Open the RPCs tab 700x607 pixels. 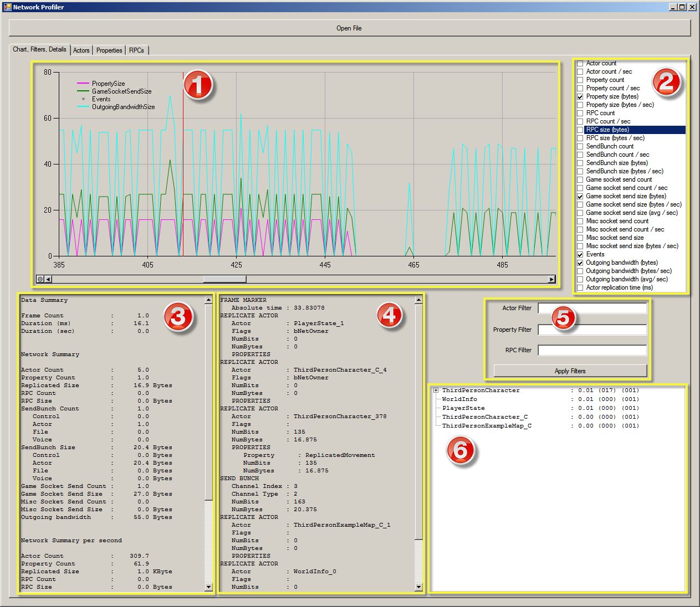tap(136, 50)
